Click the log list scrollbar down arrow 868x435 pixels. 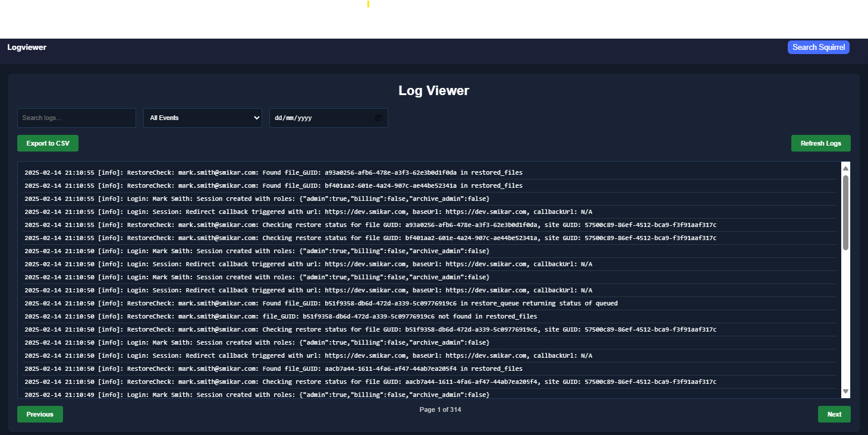[x=845, y=391]
